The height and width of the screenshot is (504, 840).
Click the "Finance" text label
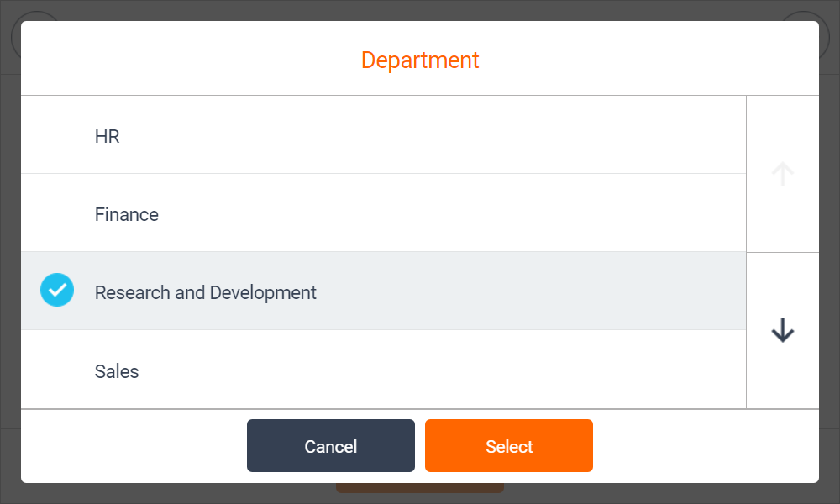(127, 215)
